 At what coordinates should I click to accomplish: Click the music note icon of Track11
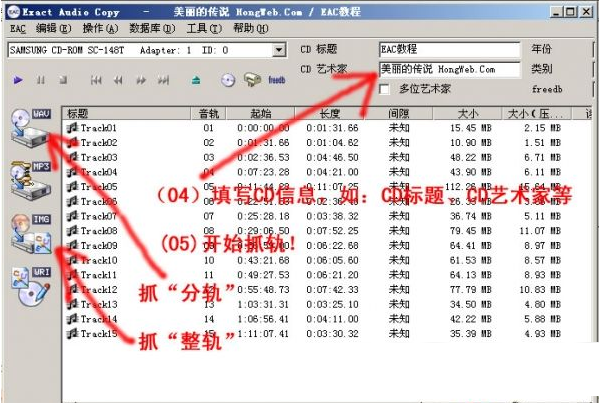(x=72, y=275)
